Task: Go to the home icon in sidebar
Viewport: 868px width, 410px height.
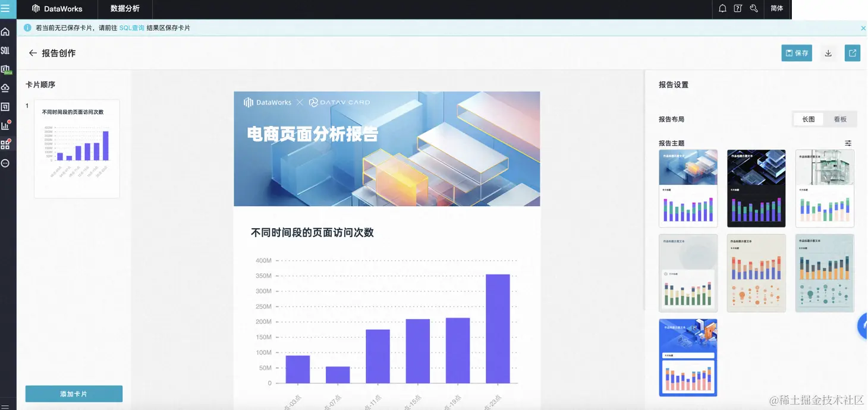Action: coord(5,31)
